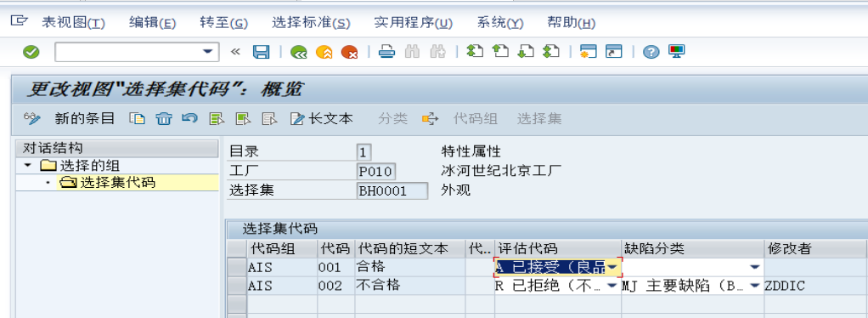Click the 代码 cell 002
Screen dimensions: 868x318
[335, 286]
